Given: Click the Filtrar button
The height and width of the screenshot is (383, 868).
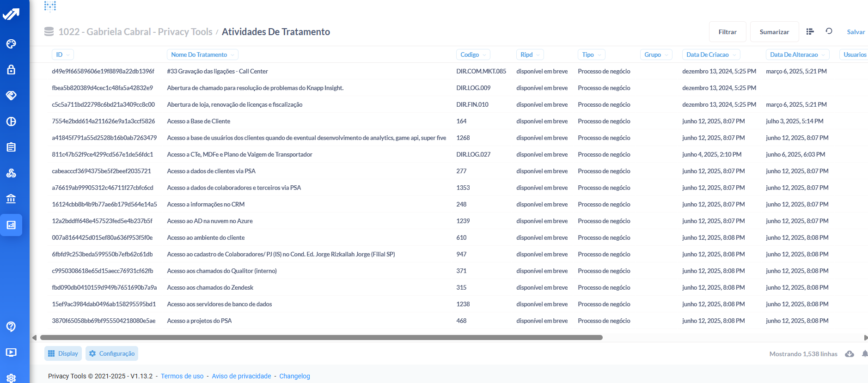Looking at the screenshot, I should [x=727, y=32].
